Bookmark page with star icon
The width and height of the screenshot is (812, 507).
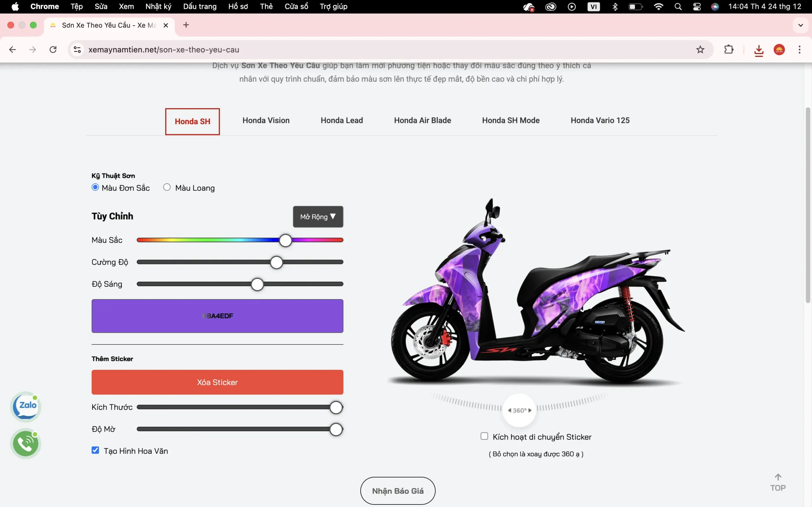coord(700,50)
